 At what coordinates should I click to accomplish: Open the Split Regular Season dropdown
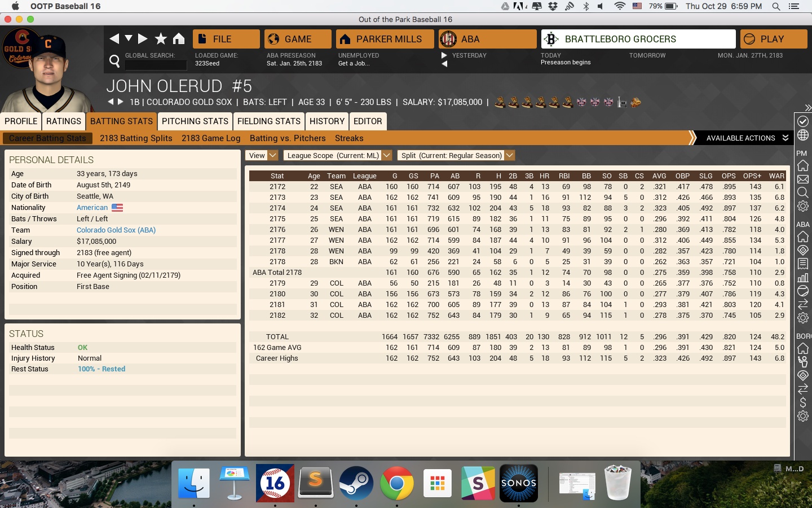click(x=456, y=155)
